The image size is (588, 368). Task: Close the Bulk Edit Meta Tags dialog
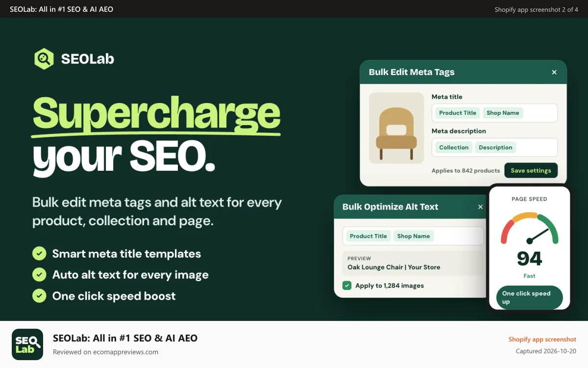554,72
